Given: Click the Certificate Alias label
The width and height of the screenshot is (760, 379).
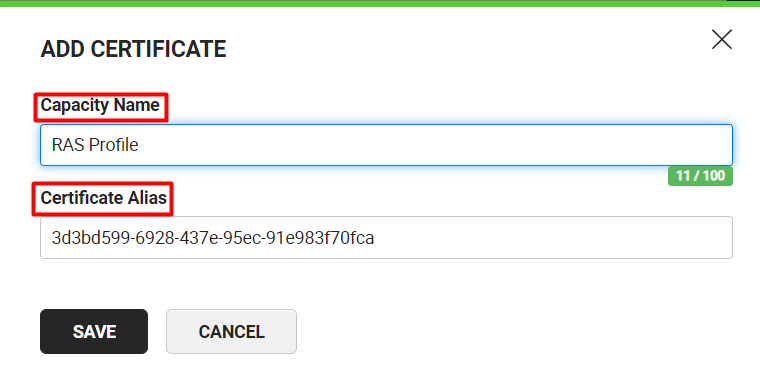Looking at the screenshot, I should [x=104, y=198].
